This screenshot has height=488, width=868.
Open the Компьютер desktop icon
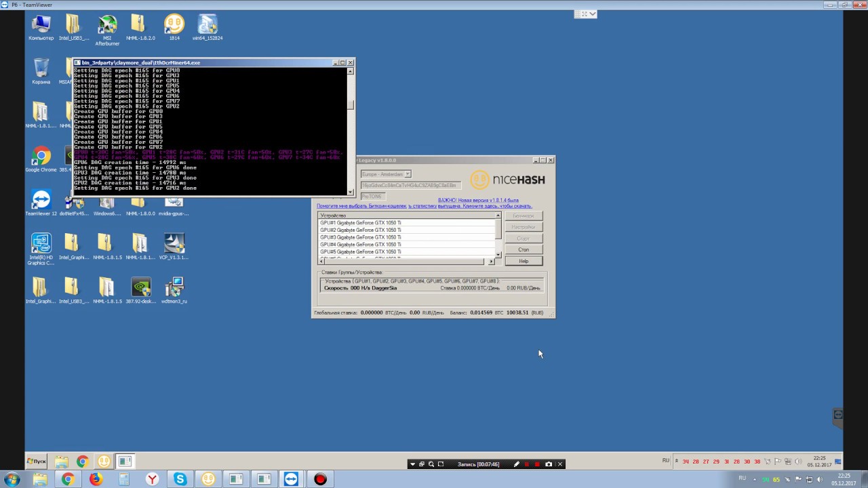41,27
